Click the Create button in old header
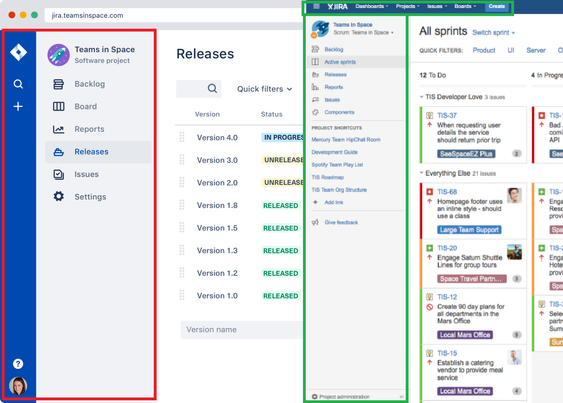This screenshot has width=563, height=403. click(x=497, y=6)
